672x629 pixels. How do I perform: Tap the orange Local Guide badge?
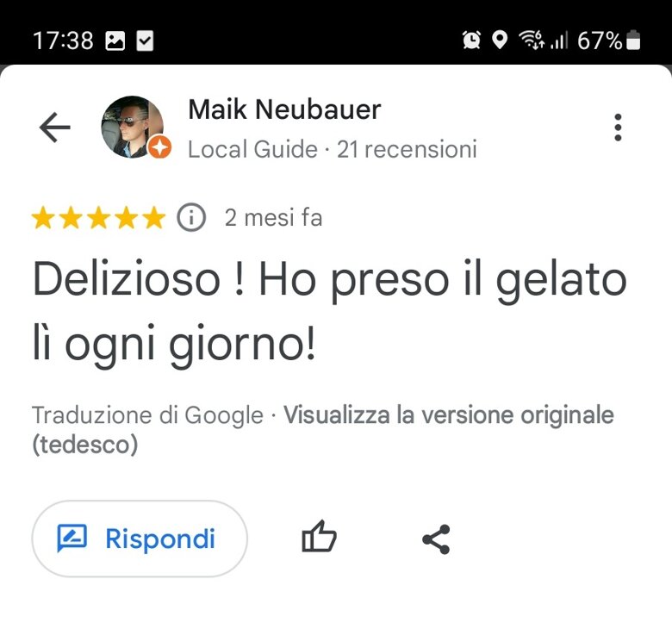tap(159, 147)
